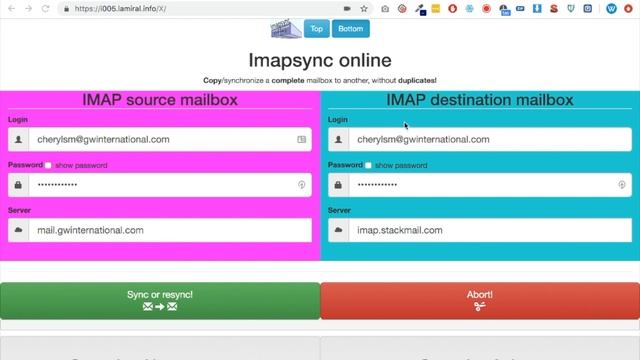640x360 pixels.
Task: Open the camera screenshot extension
Action: click(385, 9)
